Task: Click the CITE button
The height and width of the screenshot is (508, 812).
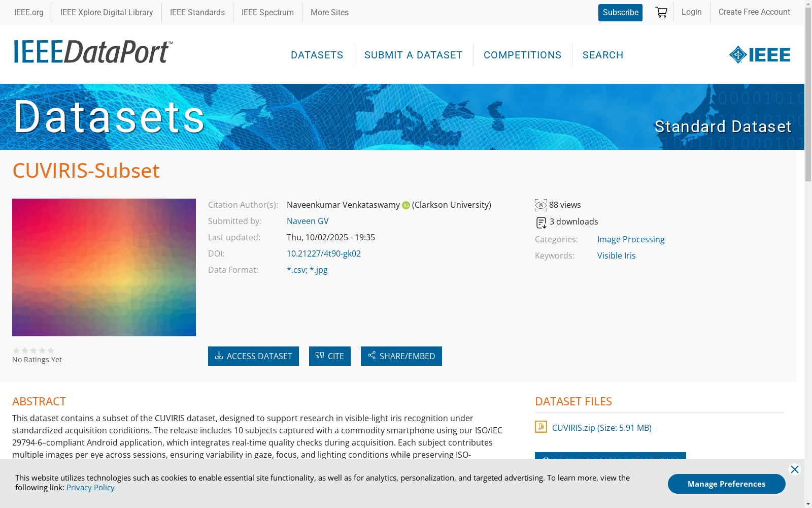Action: pyautogui.click(x=330, y=356)
